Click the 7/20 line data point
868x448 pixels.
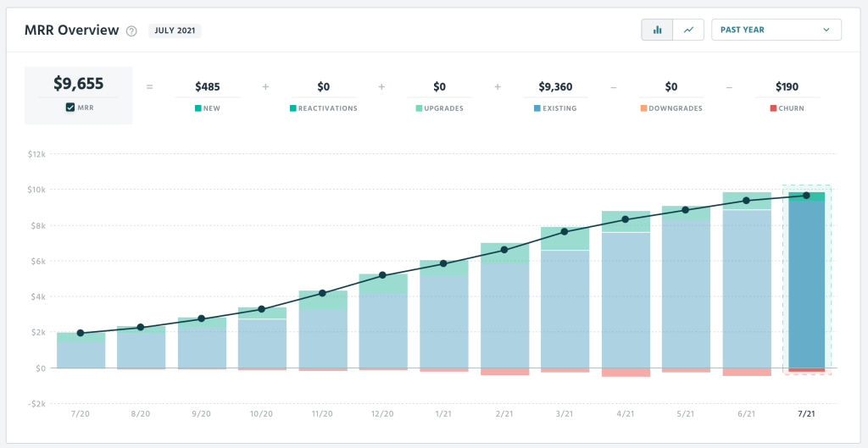point(81,333)
